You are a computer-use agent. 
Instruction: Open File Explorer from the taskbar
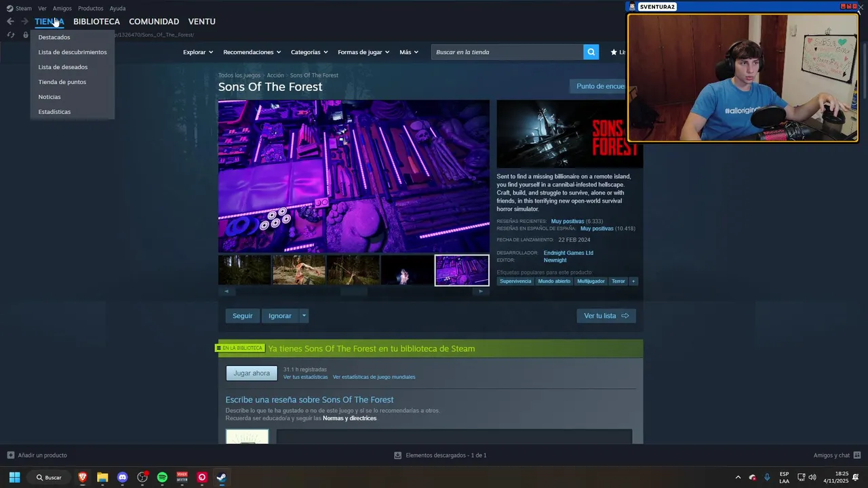pos(102,477)
